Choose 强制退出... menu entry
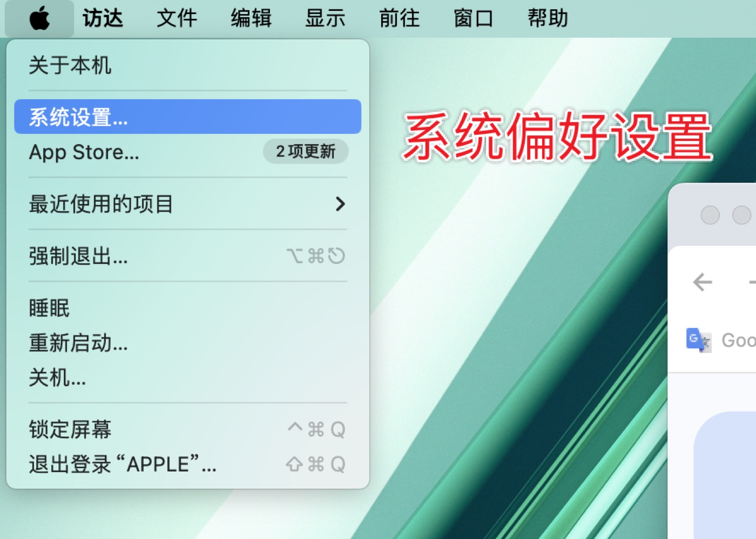Screen dimensions: 756x539 187,256
